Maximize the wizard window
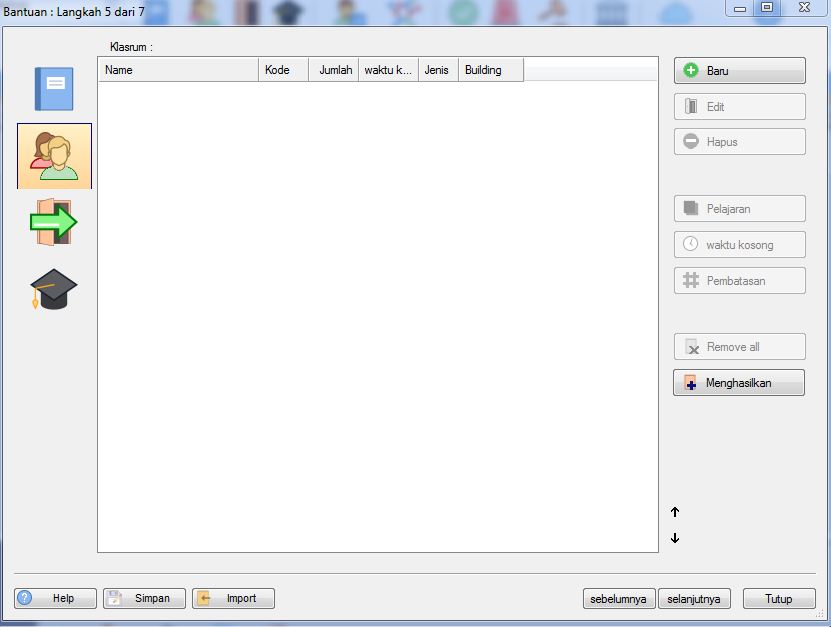This screenshot has height=627, width=831. tap(767, 7)
